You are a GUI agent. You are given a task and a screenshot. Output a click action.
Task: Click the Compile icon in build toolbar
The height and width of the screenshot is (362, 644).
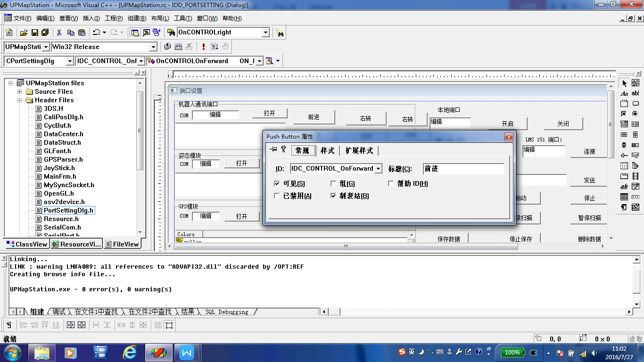pyautogui.click(x=167, y=46)
